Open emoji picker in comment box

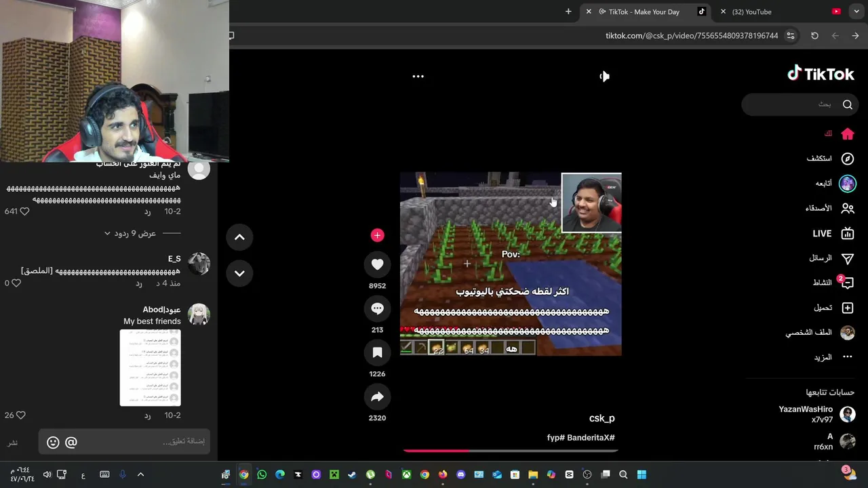53,443
